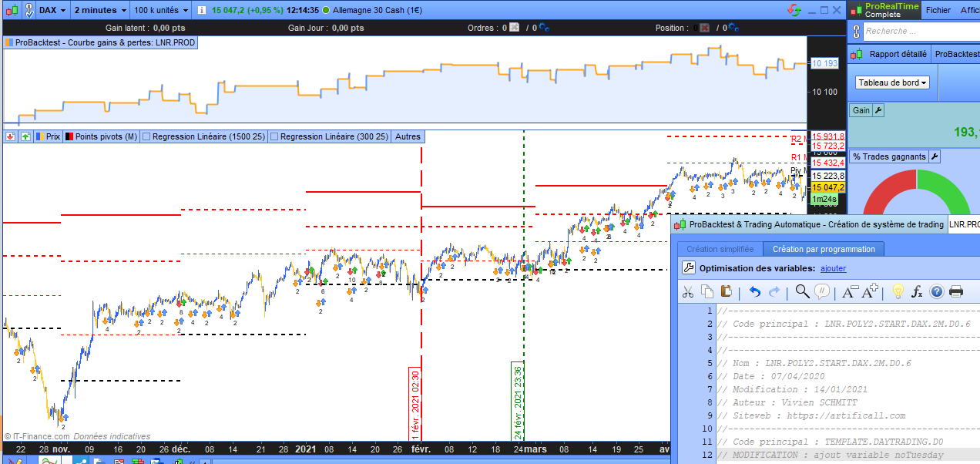Toggle Regression Linéaire (300 25) checkbox
This screenshot has height=464, width=980.
pyautogui.click(x=274, y=136)
